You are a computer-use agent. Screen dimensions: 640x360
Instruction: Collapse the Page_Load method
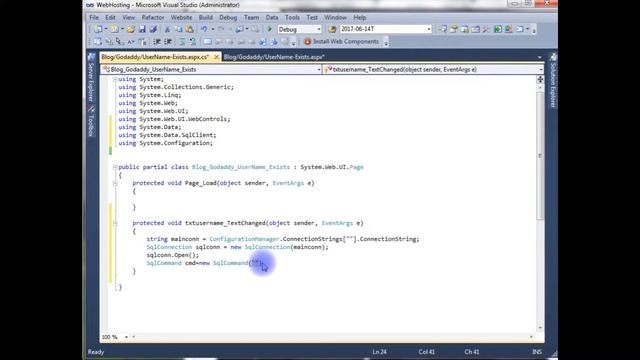point(115,183)
